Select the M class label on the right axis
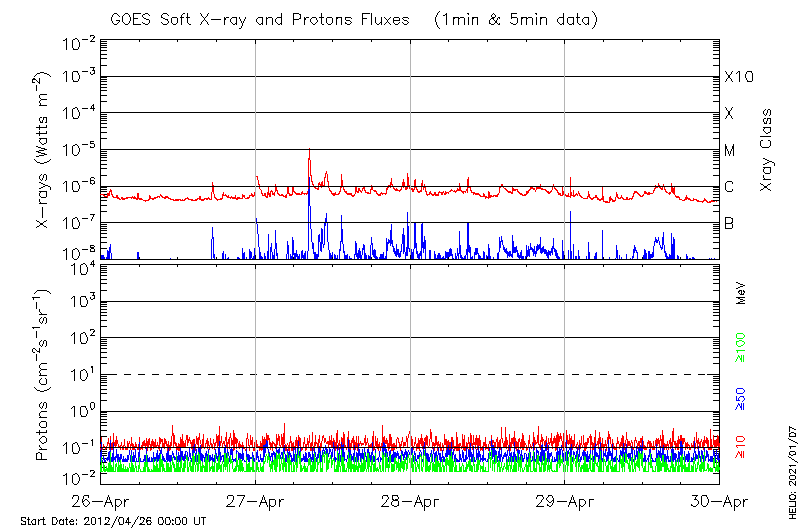Image resolution: width=800 pixels, height=530 pixels. [x=730, y=151]
